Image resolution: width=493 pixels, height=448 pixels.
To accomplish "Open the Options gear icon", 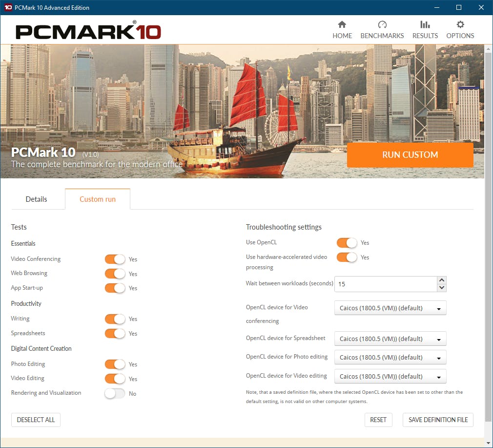I will click(460, 24).
